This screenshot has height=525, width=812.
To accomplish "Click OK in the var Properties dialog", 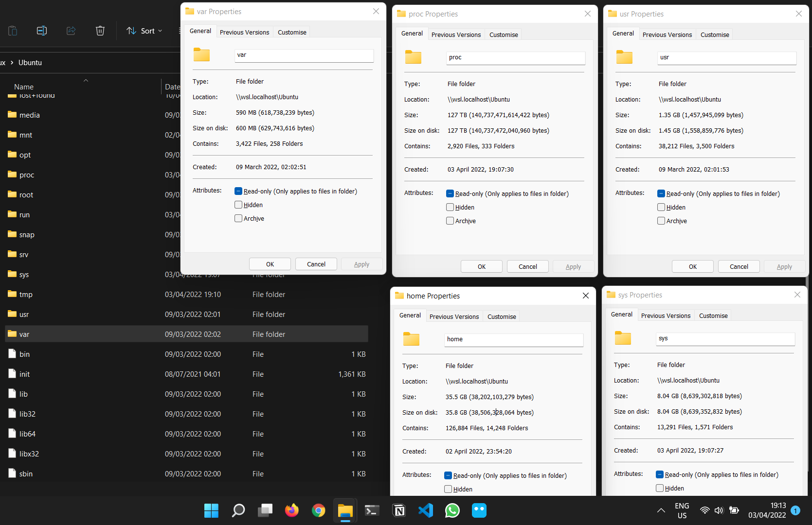I will coord(270,263).
